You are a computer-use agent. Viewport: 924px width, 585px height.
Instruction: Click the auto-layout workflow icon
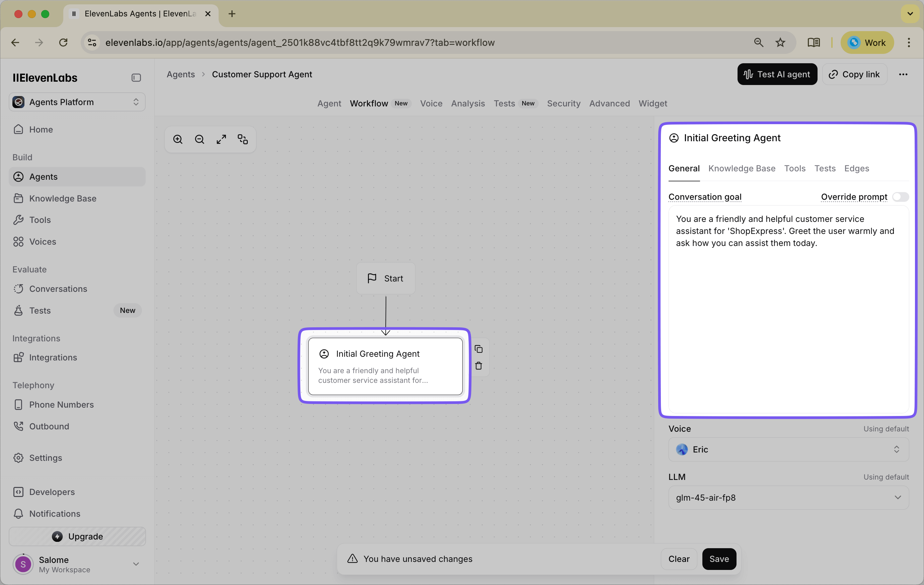click(x=242, y=139)
